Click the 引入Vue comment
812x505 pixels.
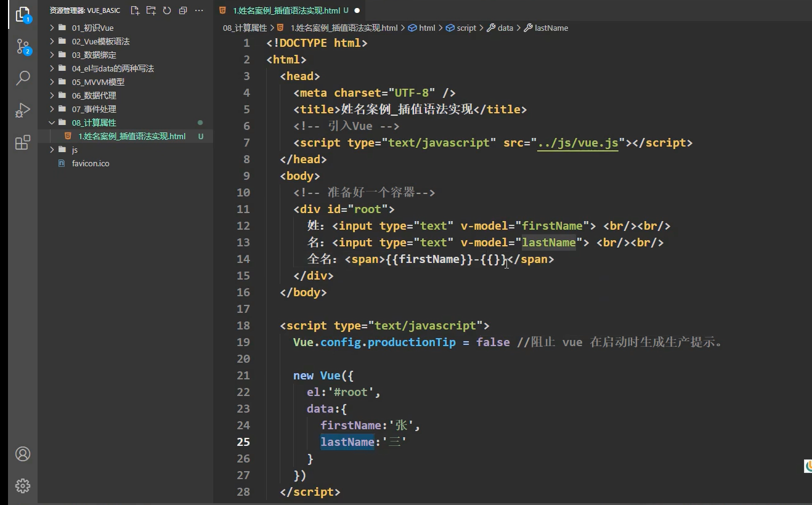pyautogui.click(x=346, y=126)
